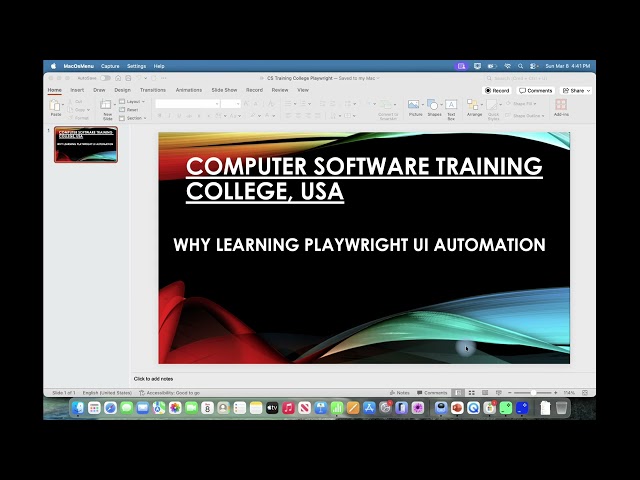Click Fit slide to window icon
Screen dimensions: 640x480
585,393
